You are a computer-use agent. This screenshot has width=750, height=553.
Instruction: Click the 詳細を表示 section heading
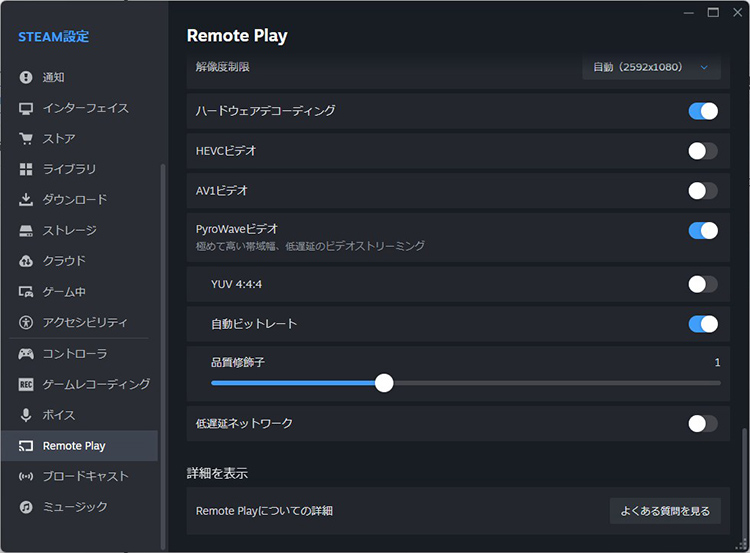pos(217,474)
